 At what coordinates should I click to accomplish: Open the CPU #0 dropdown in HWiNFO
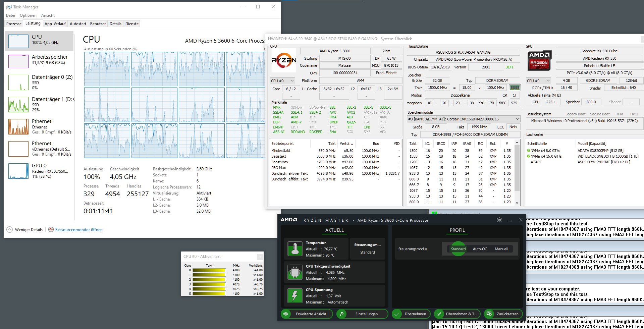pos(282,81)
